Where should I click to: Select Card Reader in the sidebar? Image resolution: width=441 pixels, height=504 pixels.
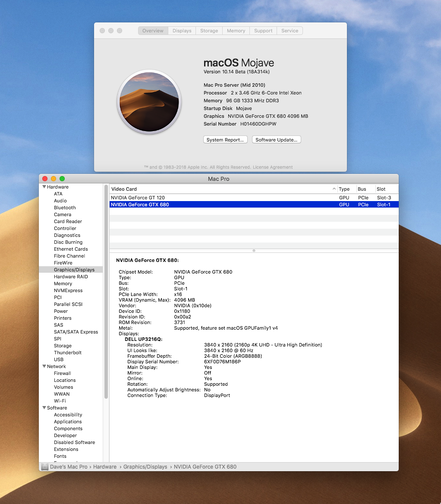point(68,221)
